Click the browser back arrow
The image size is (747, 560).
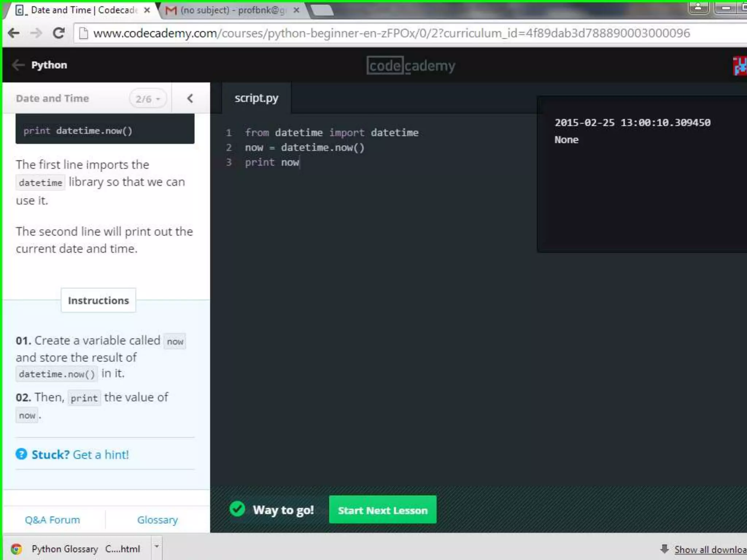13,33
